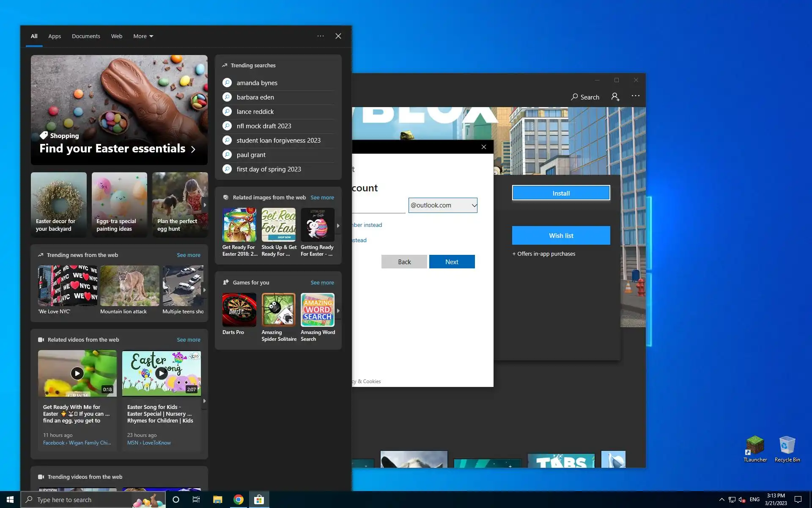Click the Microsoft Store taskbar icon

259,500
